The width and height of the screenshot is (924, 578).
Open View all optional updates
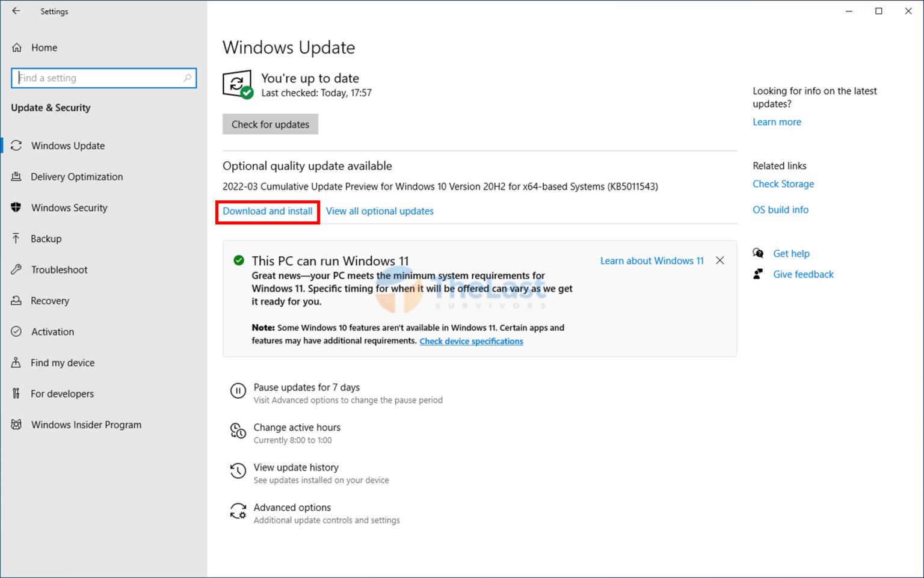click(380, 211)
